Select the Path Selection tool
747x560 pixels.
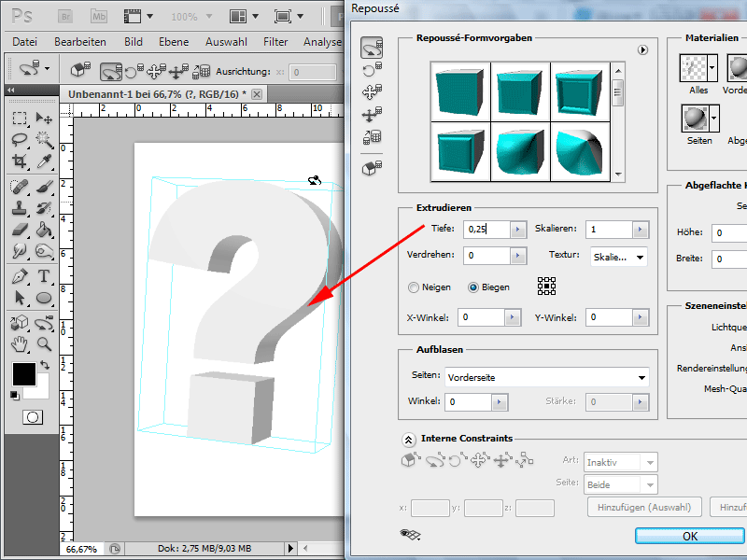tap(20, 298)
